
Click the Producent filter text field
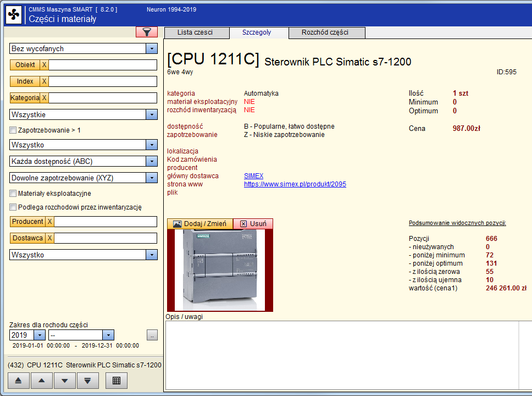(x=106, y=222)
